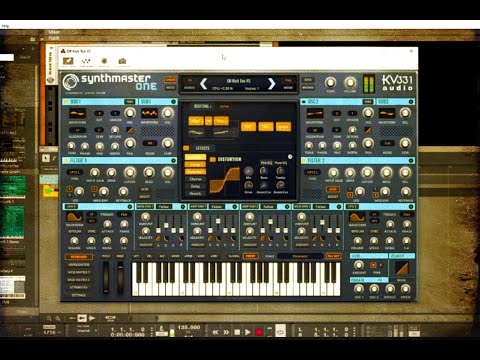
Task: Select the Keyboard tab
Action: coord(79,257)
